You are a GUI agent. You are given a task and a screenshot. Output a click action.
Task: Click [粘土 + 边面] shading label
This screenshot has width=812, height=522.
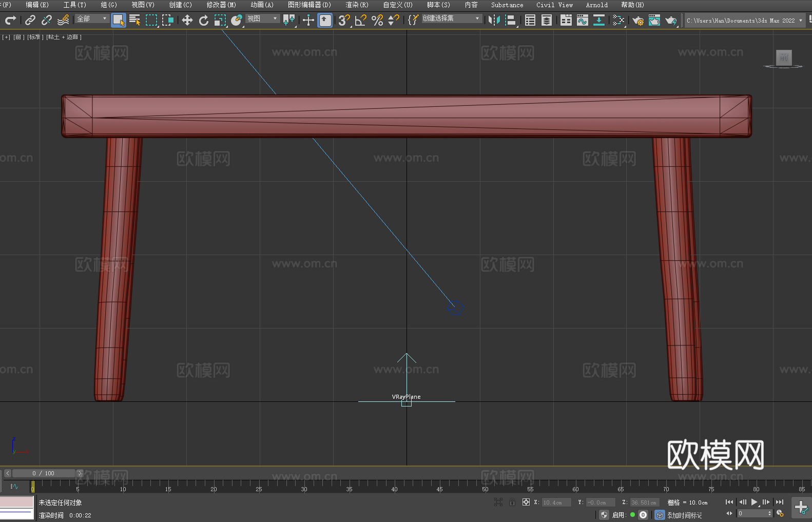(64, 37)
